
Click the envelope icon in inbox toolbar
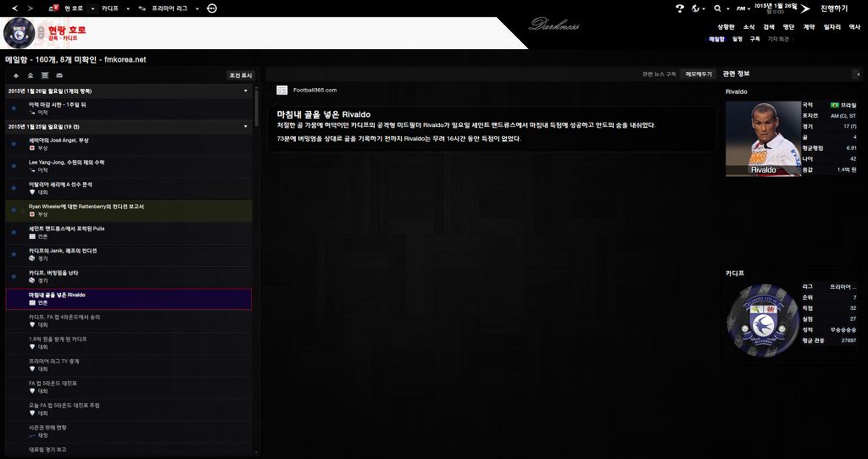59,75
